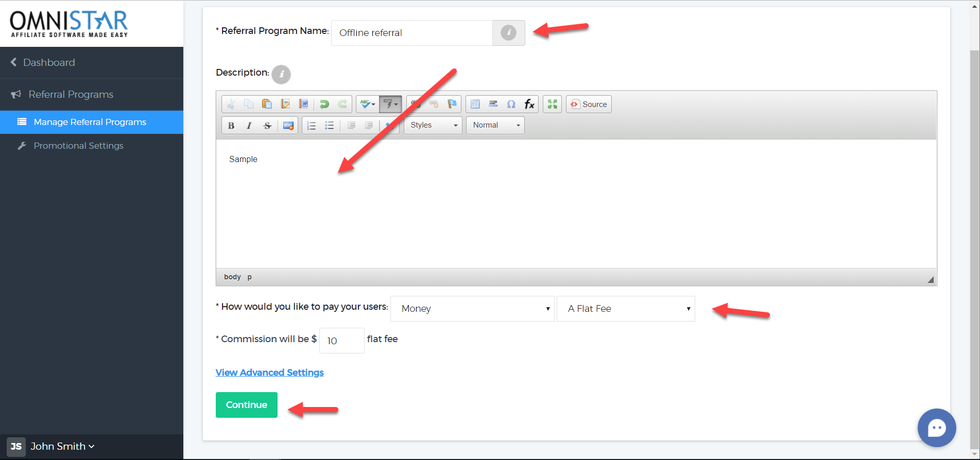Maximize the editor with green arrows icon

click(x=553, y=104)
